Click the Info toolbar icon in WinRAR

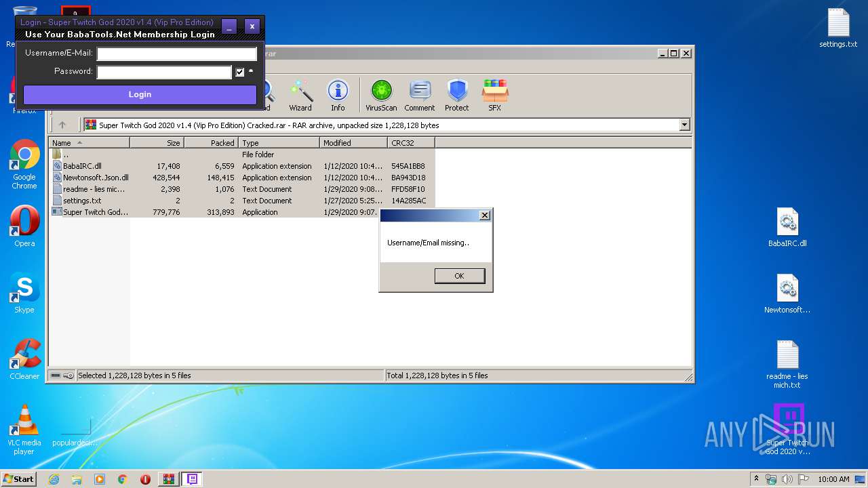(338, 96)
